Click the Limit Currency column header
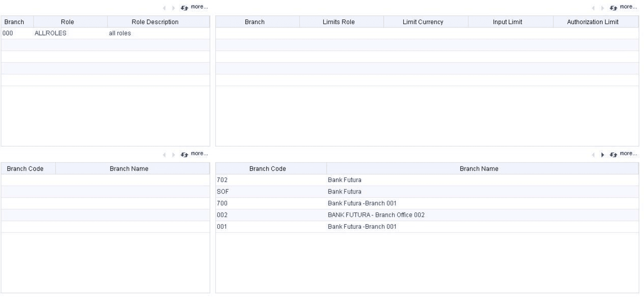Screen dimensions: 644x297 coord(424,22)
